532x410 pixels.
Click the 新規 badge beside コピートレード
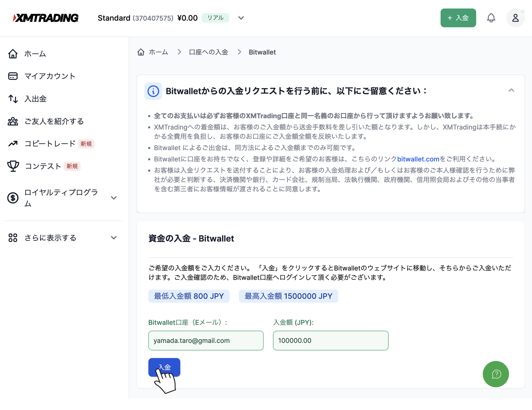pos(86,144)
